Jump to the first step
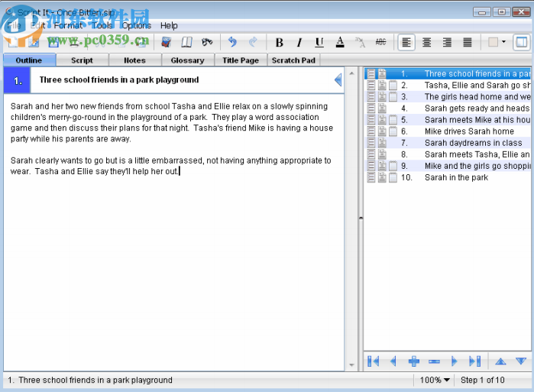 point(374,361)
